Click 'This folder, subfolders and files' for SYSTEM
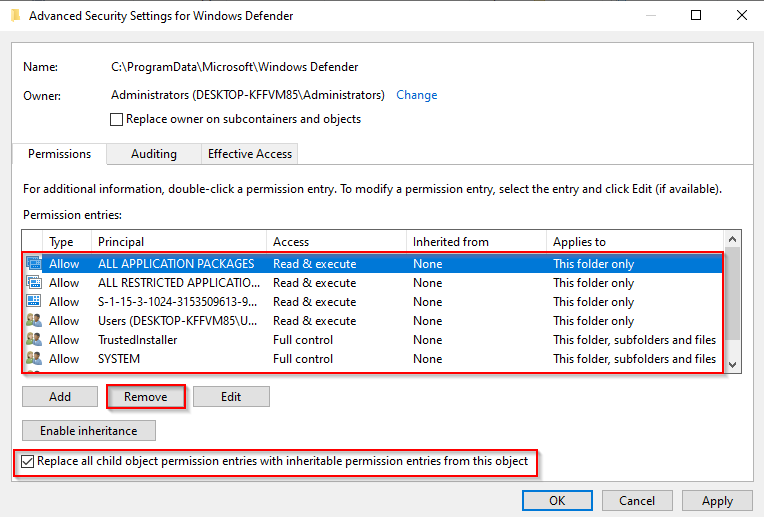Image resolution: width=764 pixels, height=517 pixels. pyautogui.click(x=634, y=359)
